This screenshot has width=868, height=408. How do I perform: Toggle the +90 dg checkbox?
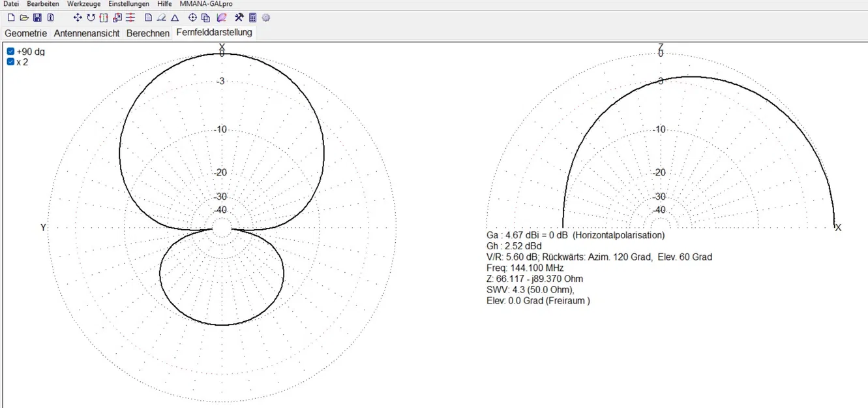10,52
